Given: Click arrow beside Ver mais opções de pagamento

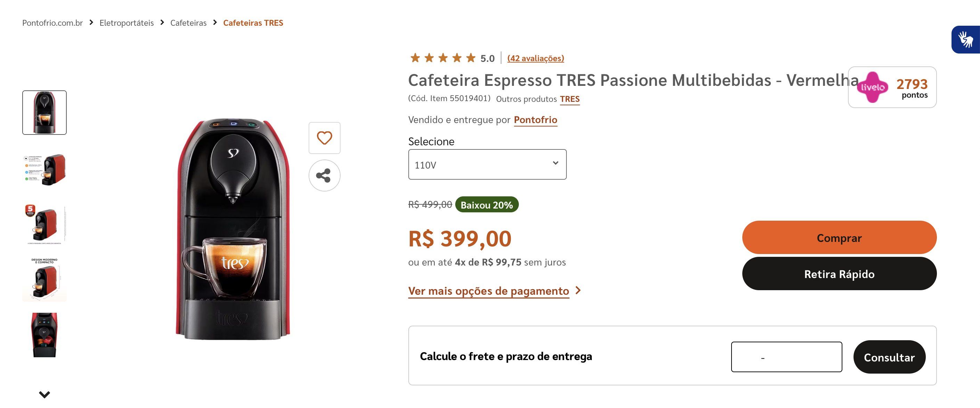Looking at the screenshot, I should pos(578,291).
